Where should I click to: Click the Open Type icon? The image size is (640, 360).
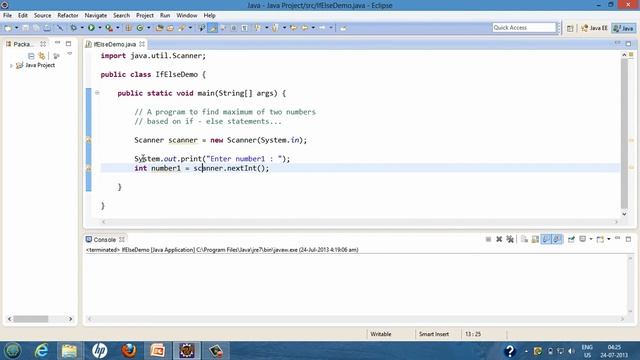pos(159,28)
